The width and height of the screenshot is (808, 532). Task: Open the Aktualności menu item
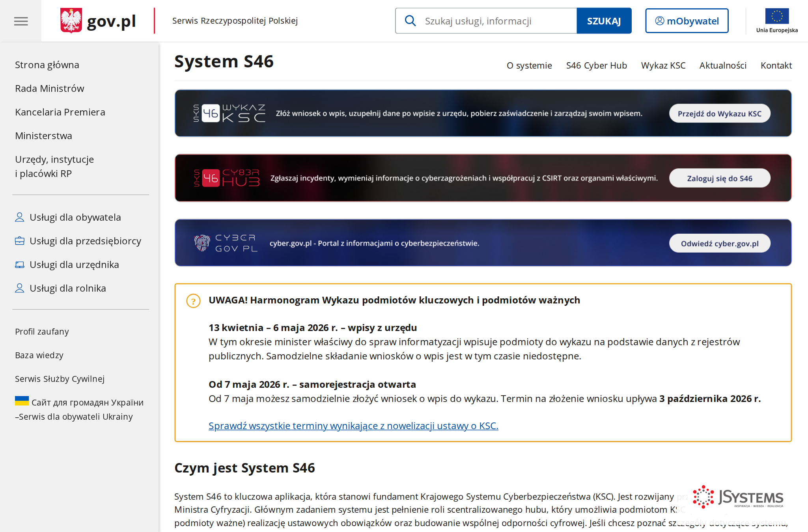(x=723, y=65)
